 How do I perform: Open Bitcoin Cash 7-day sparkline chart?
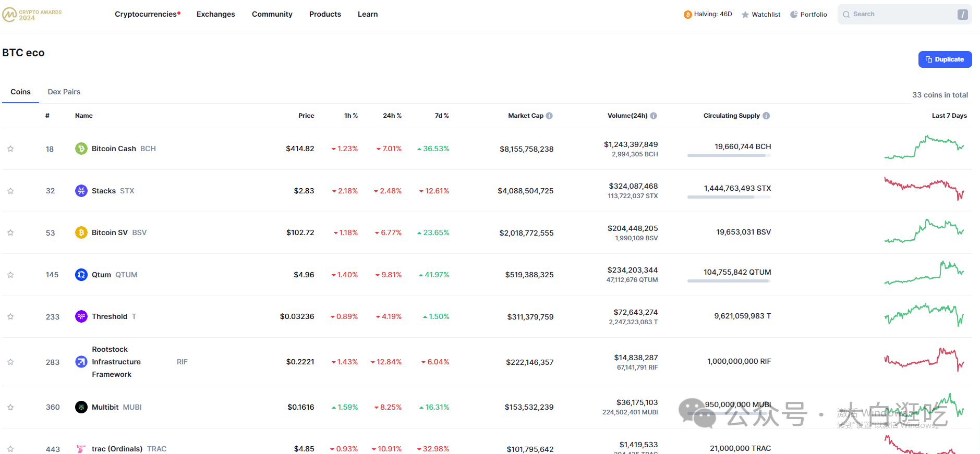[x=924, y=148]
